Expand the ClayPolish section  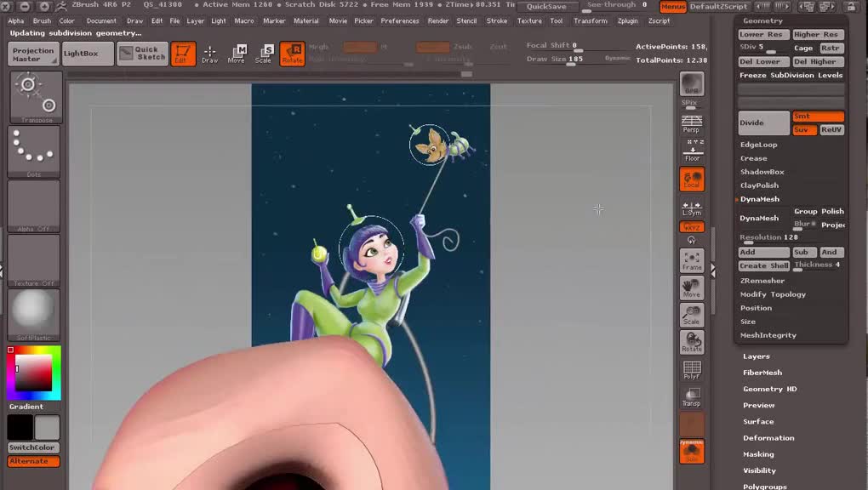[759, 185]
